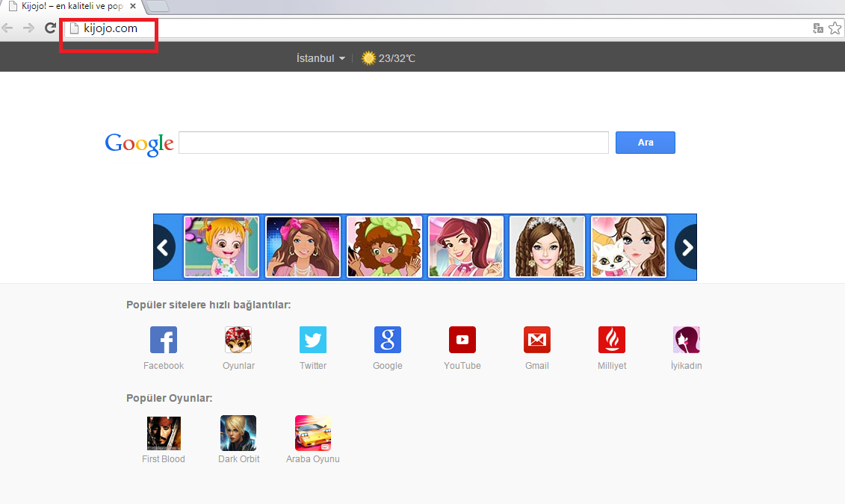The width and height of the screenshot is (845, 504).
Task: Open the Facebook shortcut icon
Action: pos(164,340)
